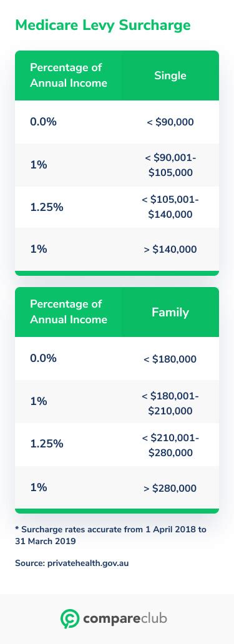Click the Single table's Percentage of Annual Income header
Screen dimensions: 234x644
[x=69, y=75]
